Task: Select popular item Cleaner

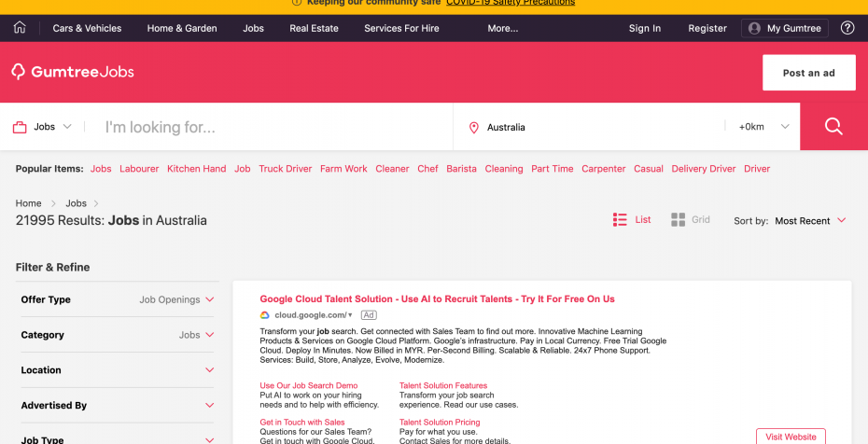Action: (x=392, y=169)
